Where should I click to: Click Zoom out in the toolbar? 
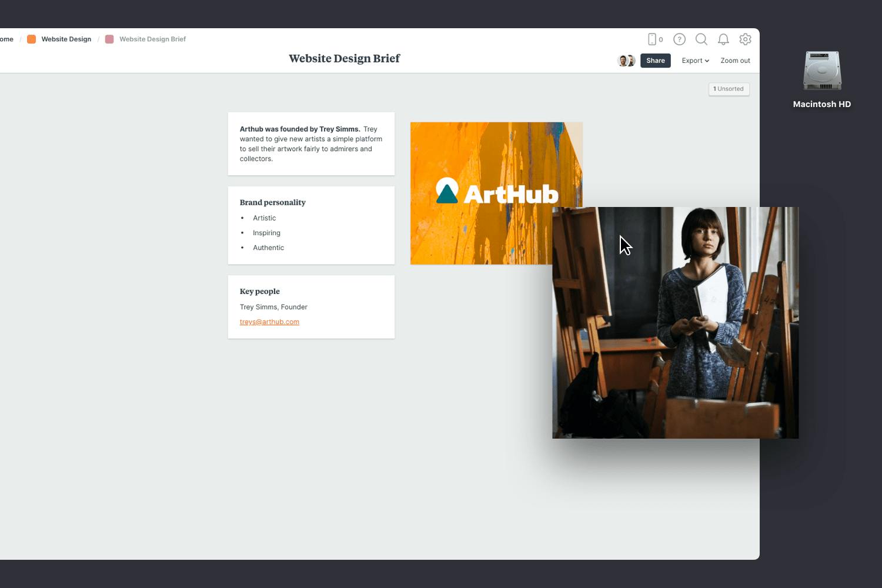point(735,60)
